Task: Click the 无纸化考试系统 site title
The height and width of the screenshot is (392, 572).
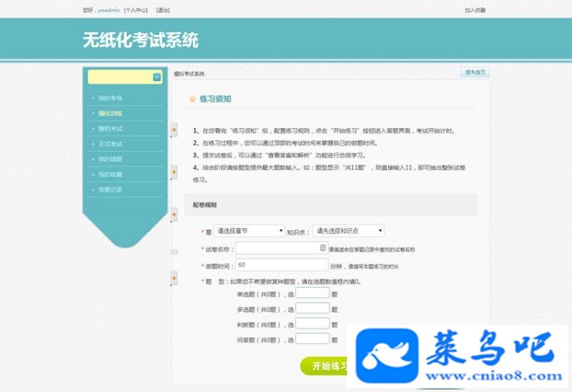Action: [140, 40]
